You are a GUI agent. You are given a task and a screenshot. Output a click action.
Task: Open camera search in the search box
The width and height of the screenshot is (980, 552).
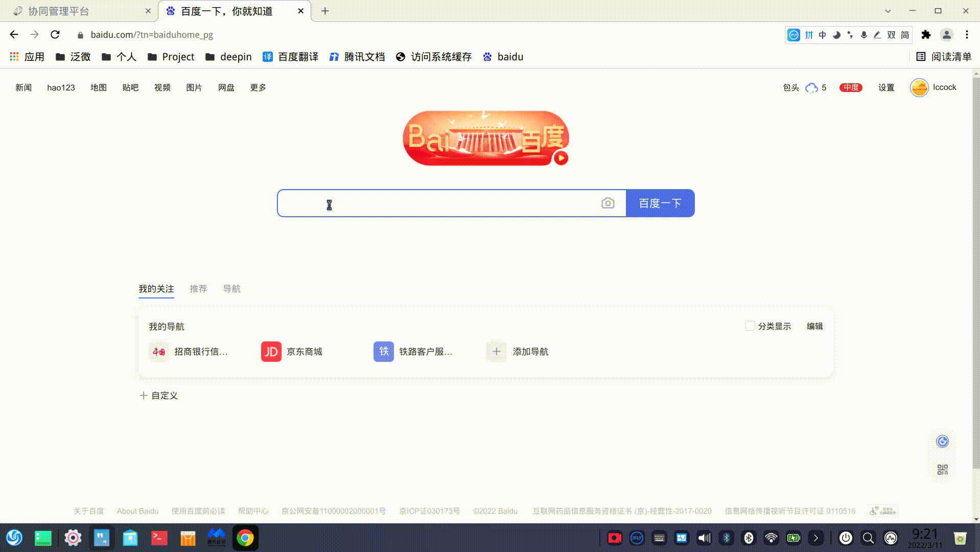coord(608,203)
